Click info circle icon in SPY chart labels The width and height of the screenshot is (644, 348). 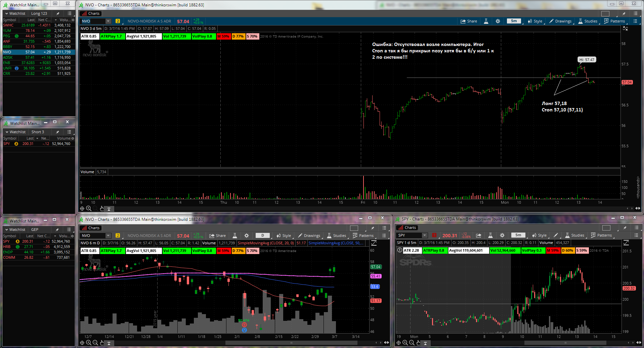[399, 250]
